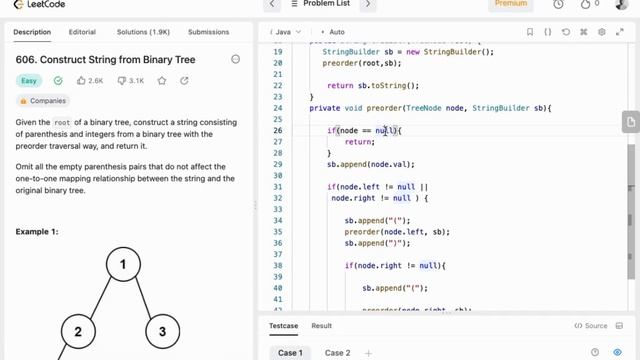The height and width of the screenshot is (360, 640).
Task: Go to the previous problem arrow
Action: (272, 4)
